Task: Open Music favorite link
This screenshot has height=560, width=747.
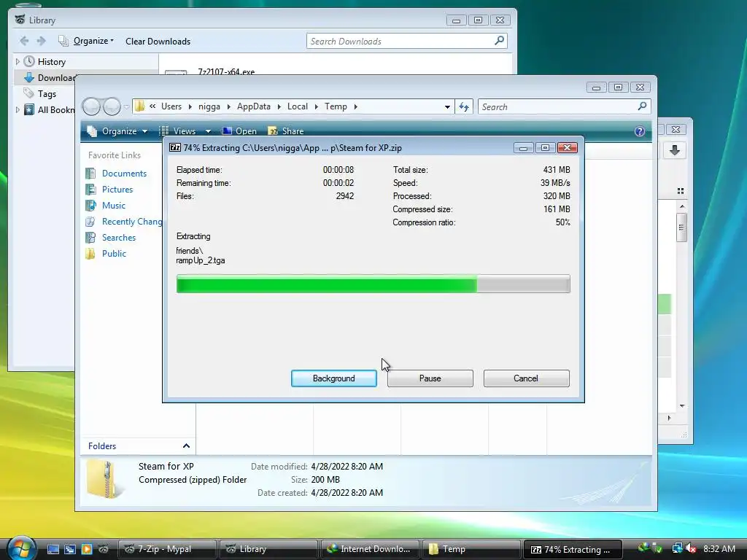Action: click(113, 205)
